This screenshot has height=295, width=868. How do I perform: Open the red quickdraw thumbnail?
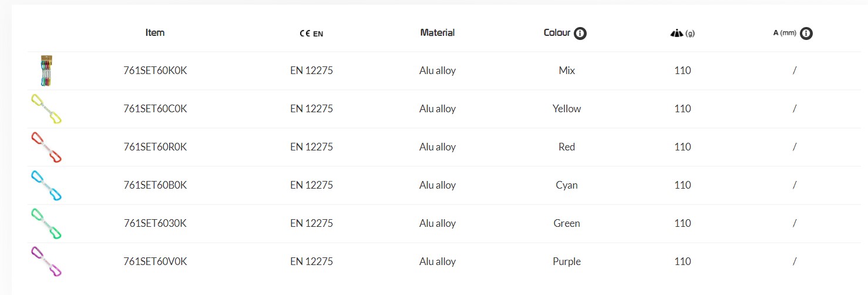point(46,147)
